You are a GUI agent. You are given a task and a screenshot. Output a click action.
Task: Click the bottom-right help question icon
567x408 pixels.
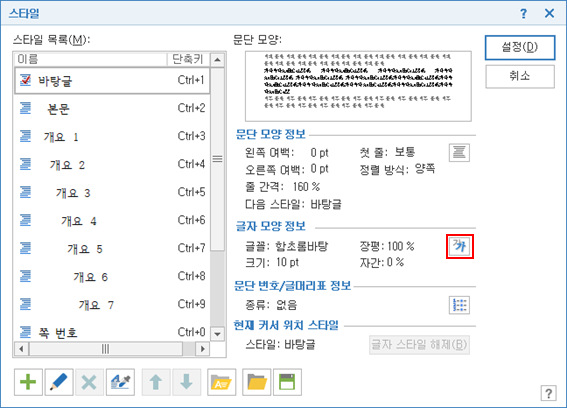549,393
